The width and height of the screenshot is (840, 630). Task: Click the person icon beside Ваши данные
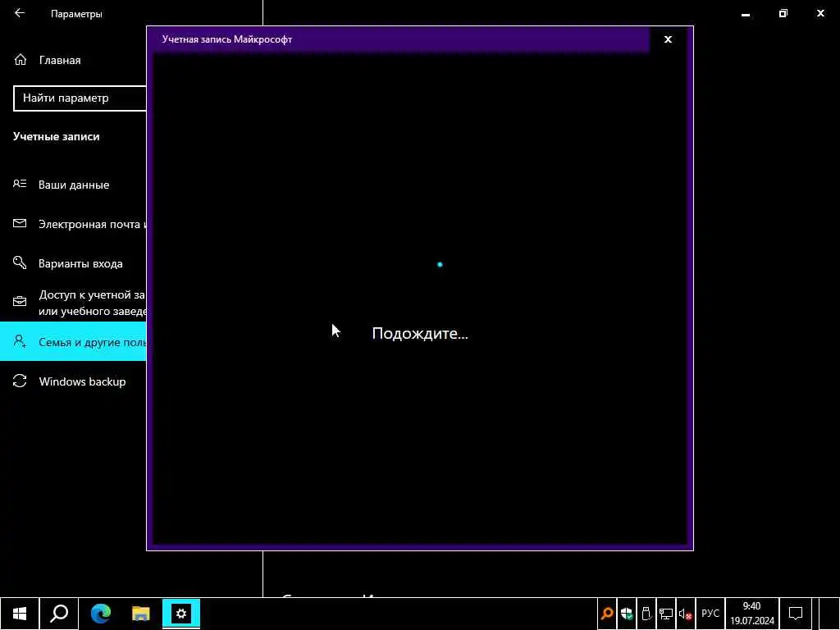[x=20, y=185]
